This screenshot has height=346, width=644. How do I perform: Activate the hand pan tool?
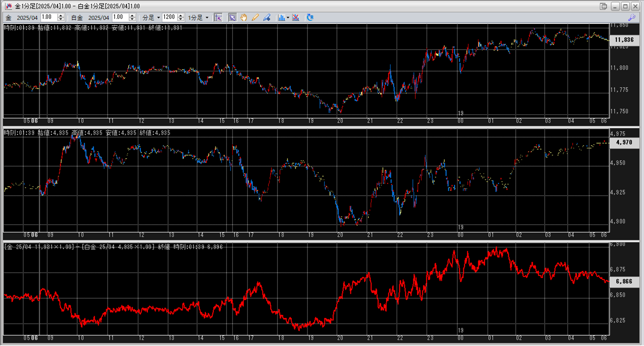(x=244, y=18)
